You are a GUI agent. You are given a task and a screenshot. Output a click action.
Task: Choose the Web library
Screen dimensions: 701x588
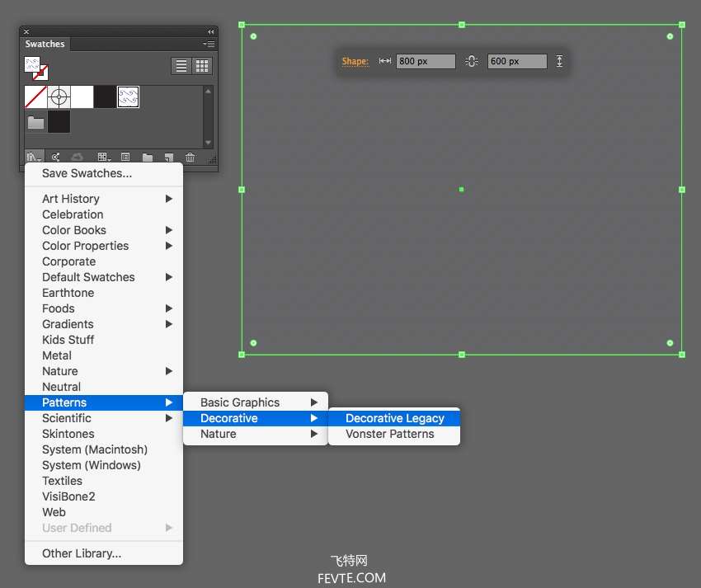tap(104, 512)
